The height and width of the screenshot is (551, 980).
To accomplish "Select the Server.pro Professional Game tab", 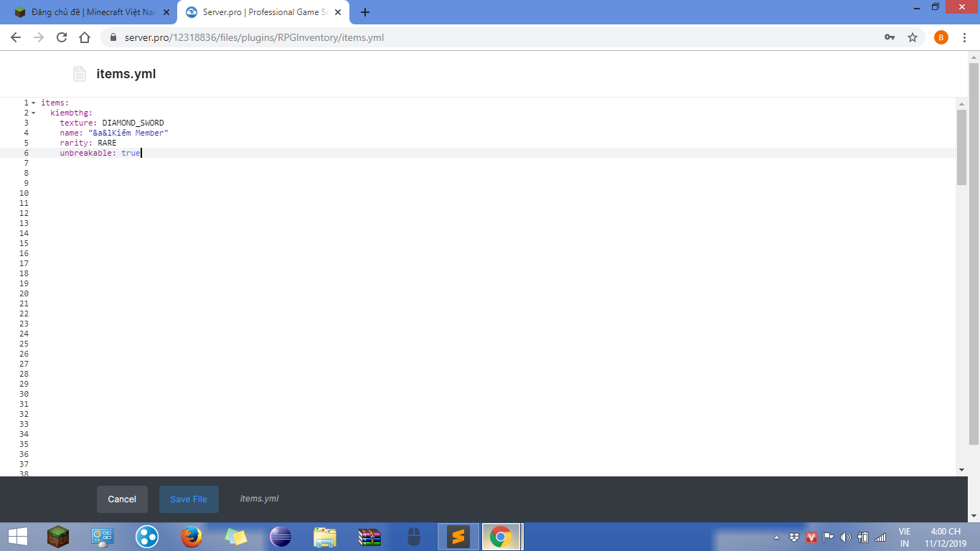I will [x=263, y=12].
